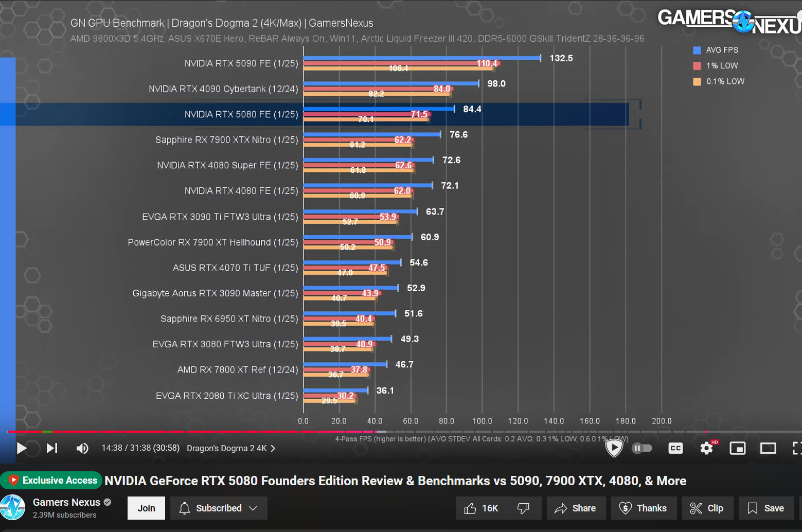The width and height of the screenshot is (802, 532).
Task: Save the video to a playlist
Action: [x=766, y=508]
